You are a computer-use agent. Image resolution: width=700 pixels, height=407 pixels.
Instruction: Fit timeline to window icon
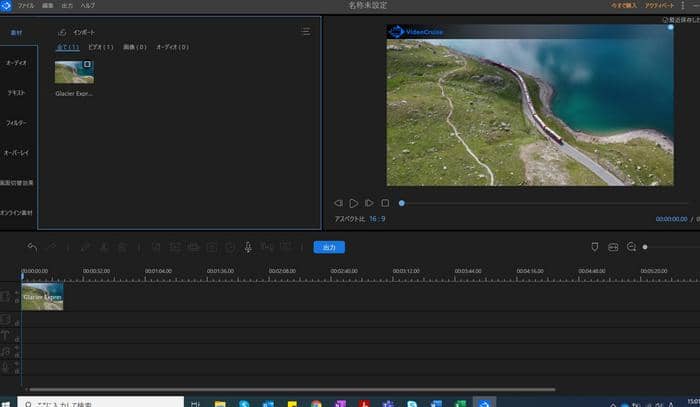coord(613,247)
